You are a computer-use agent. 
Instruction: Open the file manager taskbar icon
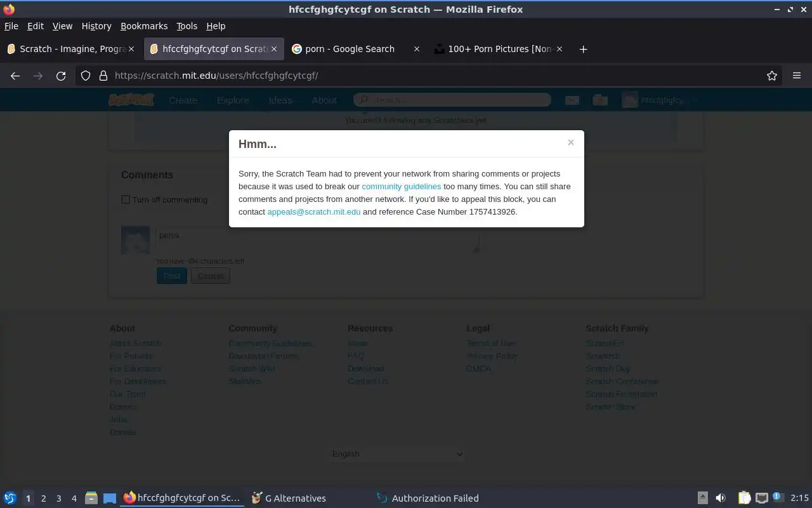pyautogui.click(x=91, y=498)
